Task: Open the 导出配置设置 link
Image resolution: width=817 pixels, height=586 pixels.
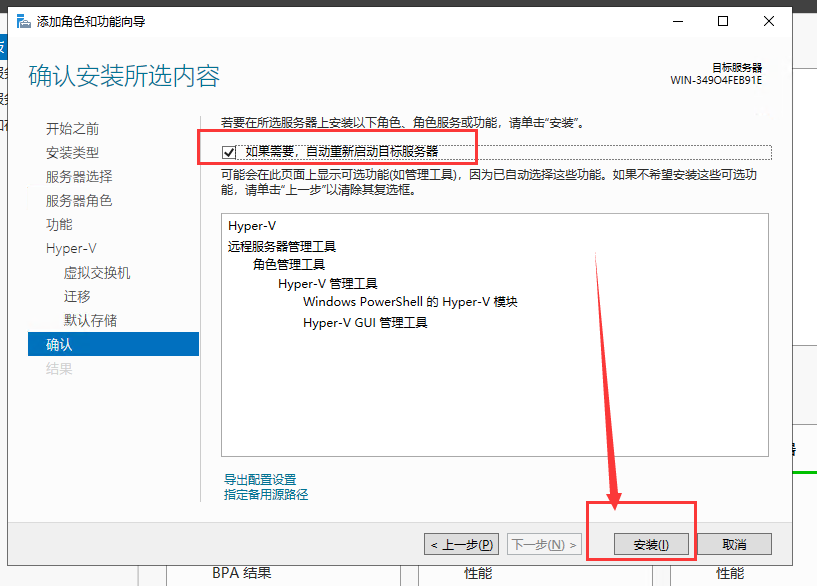Action: pos(260,480)
